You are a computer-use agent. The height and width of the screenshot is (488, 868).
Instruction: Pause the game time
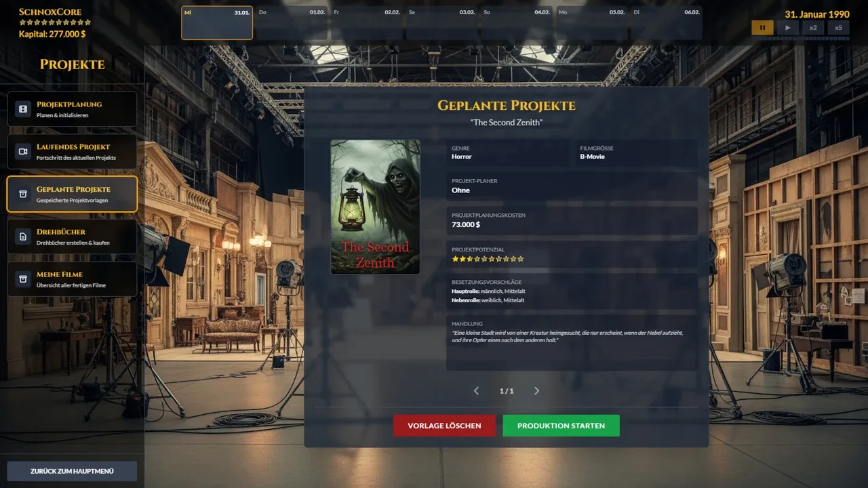pos(762,28)
